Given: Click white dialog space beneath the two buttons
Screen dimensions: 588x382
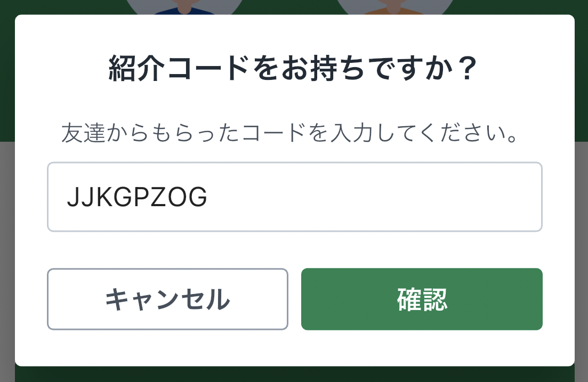Looking at the screenshot, I should [x=295, y=348].
